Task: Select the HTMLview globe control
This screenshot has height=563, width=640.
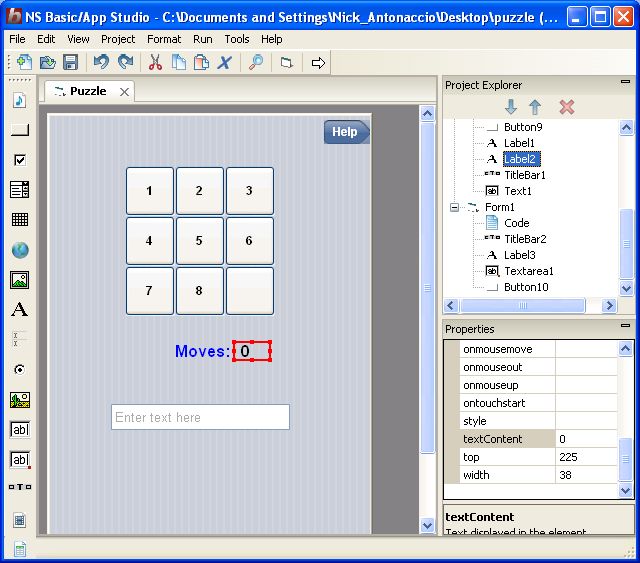Action: [20, 250]
